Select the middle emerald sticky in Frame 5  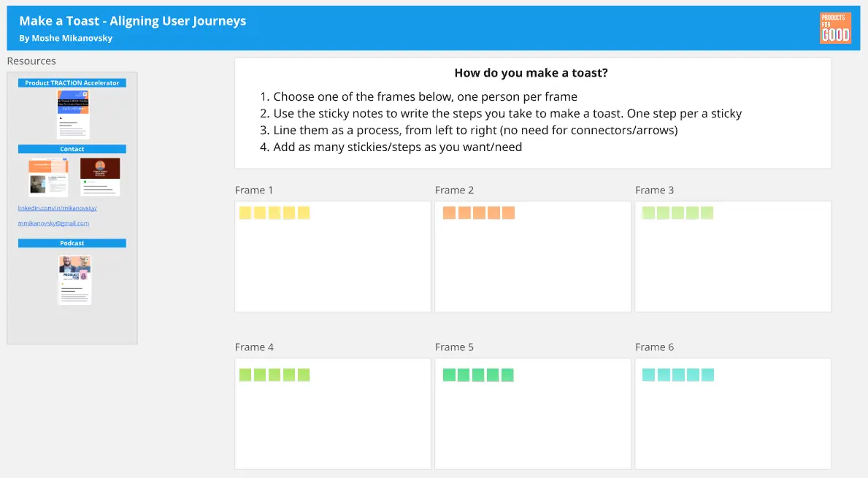478,375
